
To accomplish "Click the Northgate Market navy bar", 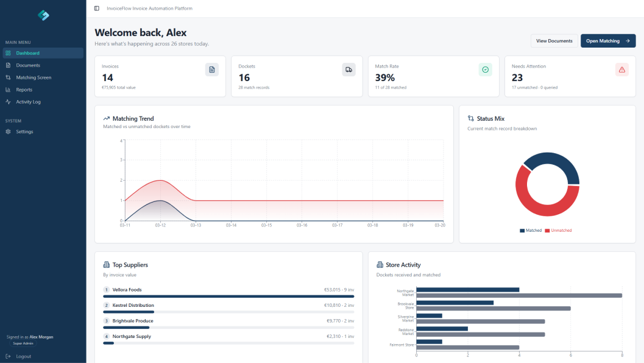I will (x=468, y=290).
